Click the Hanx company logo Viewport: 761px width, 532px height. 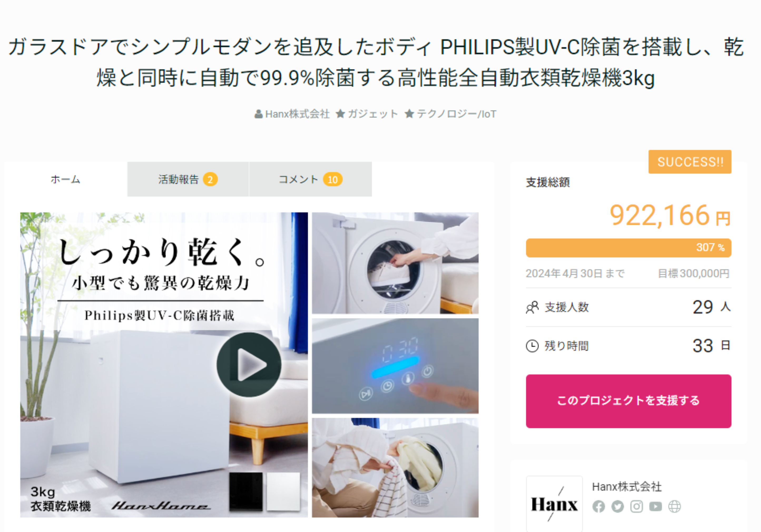pyautogui.click(x=554, y=504)
